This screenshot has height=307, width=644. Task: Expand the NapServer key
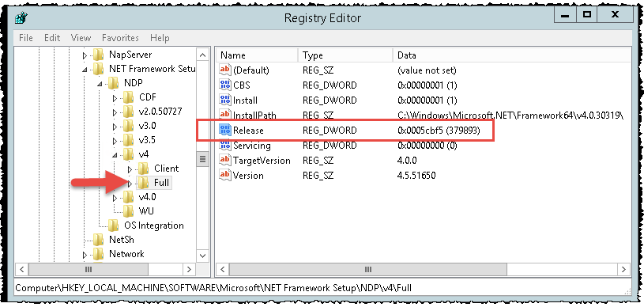[x=85, y=55]
